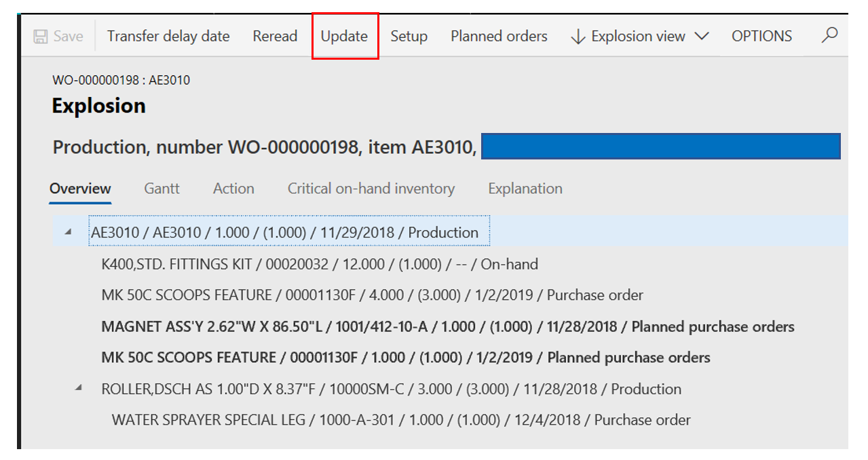Open the OPTIONS menu

[761, 36]
